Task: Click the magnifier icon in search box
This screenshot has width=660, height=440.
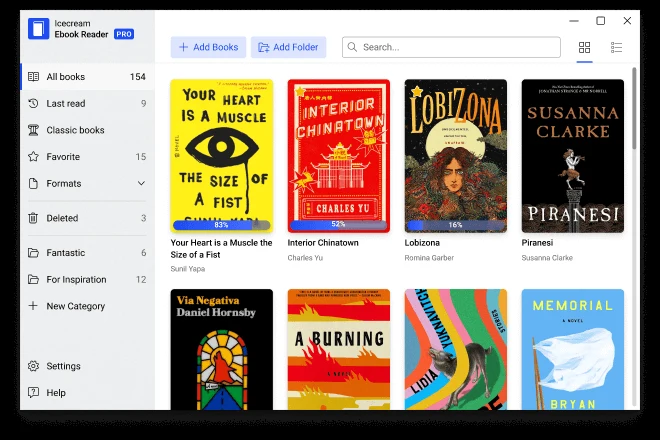Action: pos(352,47)
